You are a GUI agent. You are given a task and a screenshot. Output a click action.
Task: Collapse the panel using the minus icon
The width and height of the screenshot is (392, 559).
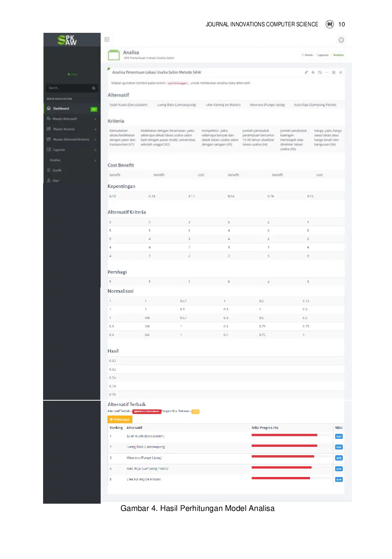tap(327, 72)
